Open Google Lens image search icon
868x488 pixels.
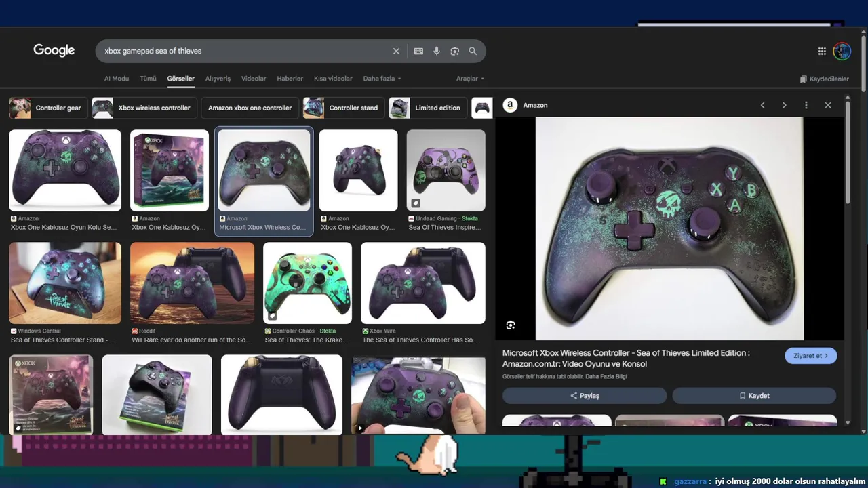tap(455, 51)
